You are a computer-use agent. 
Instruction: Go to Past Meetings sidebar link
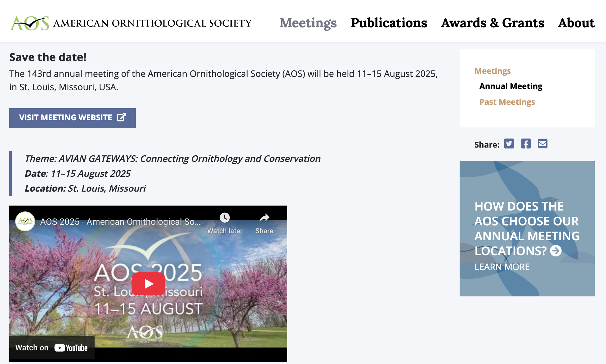[507, 102]
